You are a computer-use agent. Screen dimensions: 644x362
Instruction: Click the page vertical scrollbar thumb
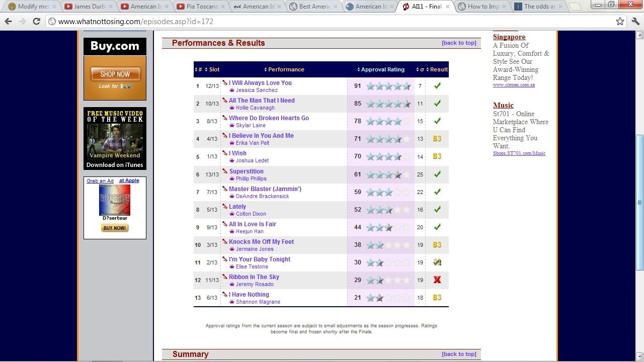[639, 203]
